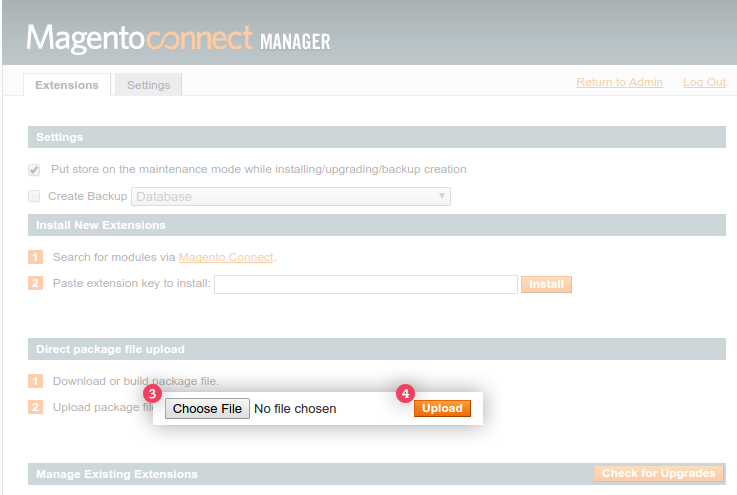Open the Magento Connect link
Image resolution: width=737 pixels, height=495 pixels.
click(225, 257)
